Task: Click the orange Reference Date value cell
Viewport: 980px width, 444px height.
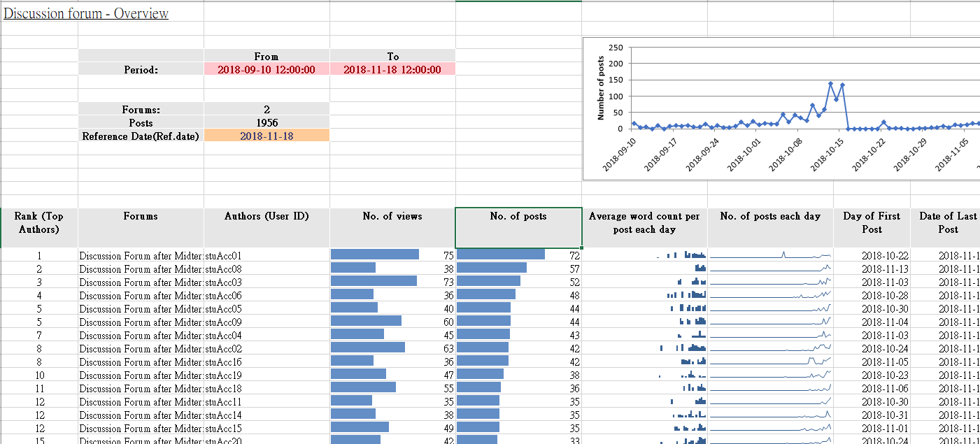Action: click(267, 136)
